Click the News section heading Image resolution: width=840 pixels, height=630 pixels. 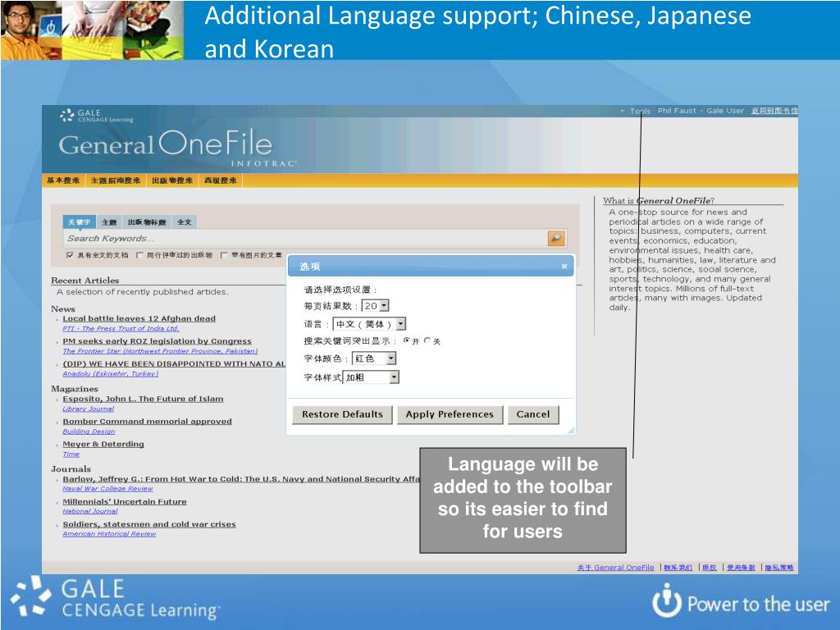point(63,309)
